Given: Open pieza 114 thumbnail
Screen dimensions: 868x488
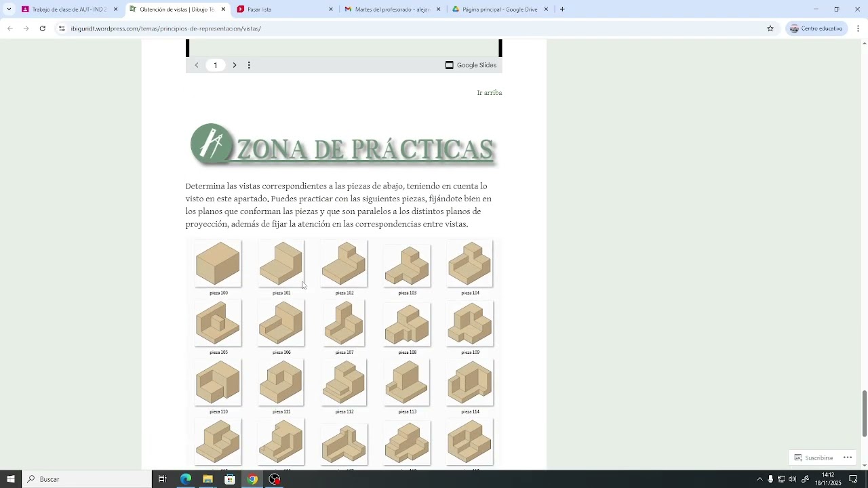Looking at the screenshot, I should pyautogui.click(x=470, y=382).
